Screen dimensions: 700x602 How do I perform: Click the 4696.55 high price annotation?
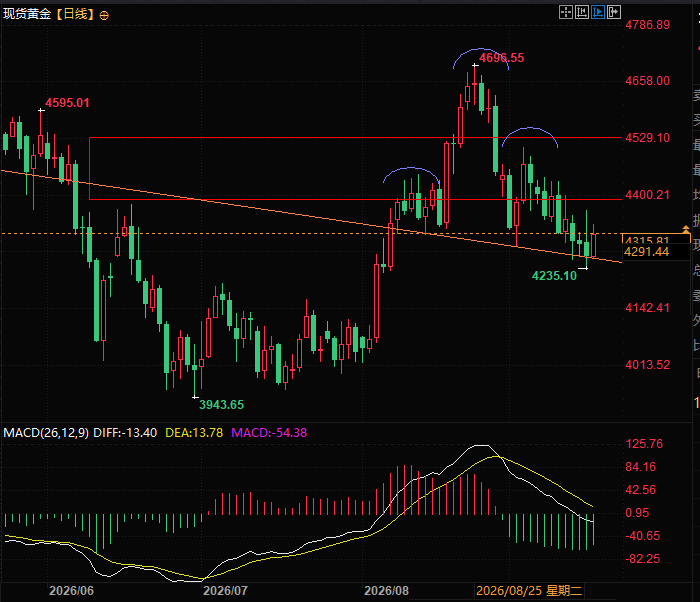501,58
